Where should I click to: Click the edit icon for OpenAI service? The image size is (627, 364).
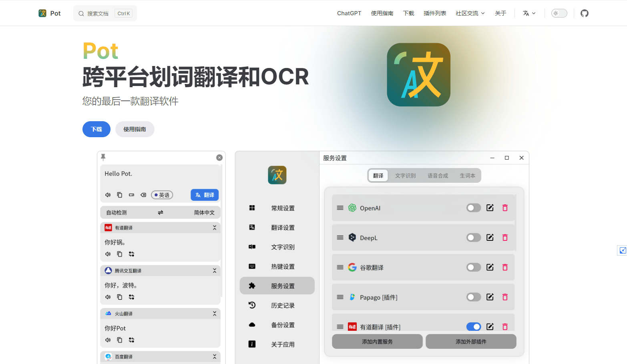point(490,208)
